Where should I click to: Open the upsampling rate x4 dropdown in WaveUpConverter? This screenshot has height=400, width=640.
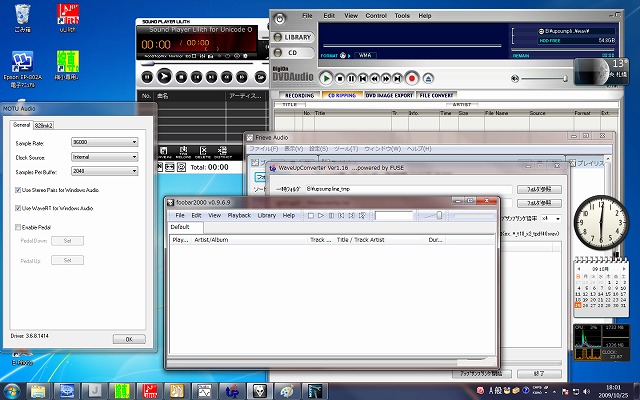551,219
